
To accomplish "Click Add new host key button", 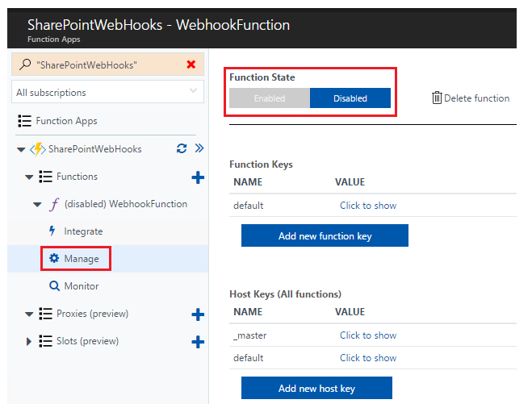I will coord(316,388).
